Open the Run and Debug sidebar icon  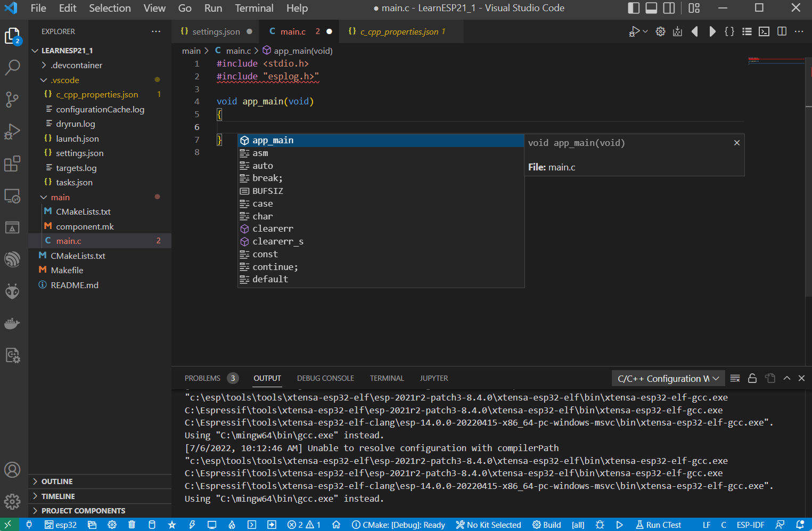point(12,132)
